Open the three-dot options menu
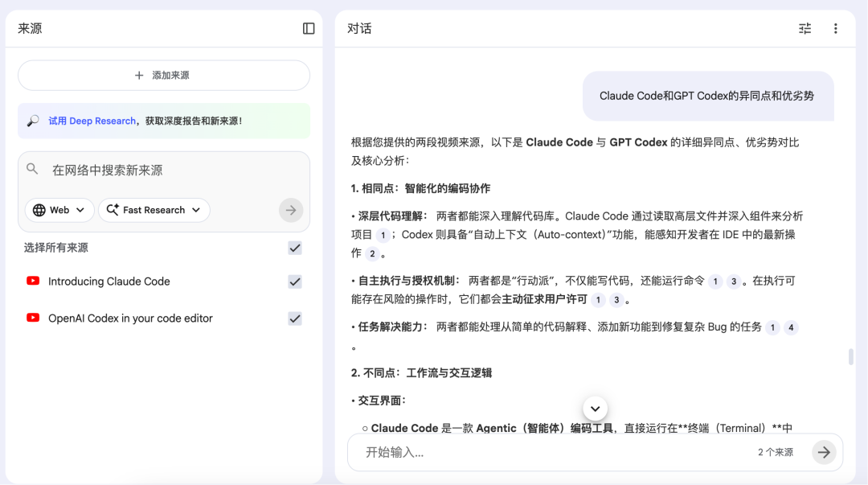This screenshot has height=485, width=868. (836, 28)
